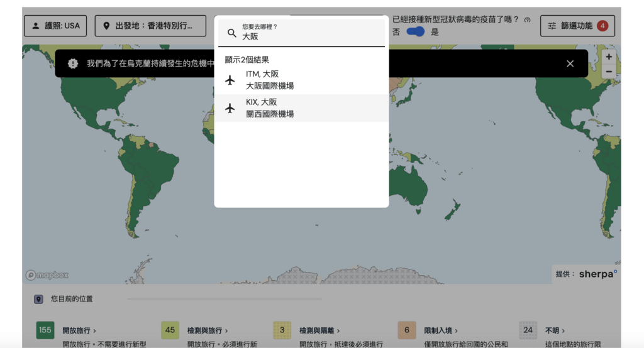The height and width of the screenshot is (348, 644).
Task: Click the green 155 open travel swatch
Action: (45, 330)
